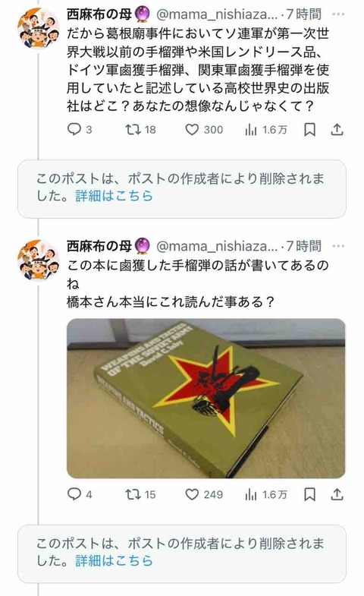Like the second post with 249 likes
The width and height of the screenshot is (364, 596).
(x=204, y=494)
